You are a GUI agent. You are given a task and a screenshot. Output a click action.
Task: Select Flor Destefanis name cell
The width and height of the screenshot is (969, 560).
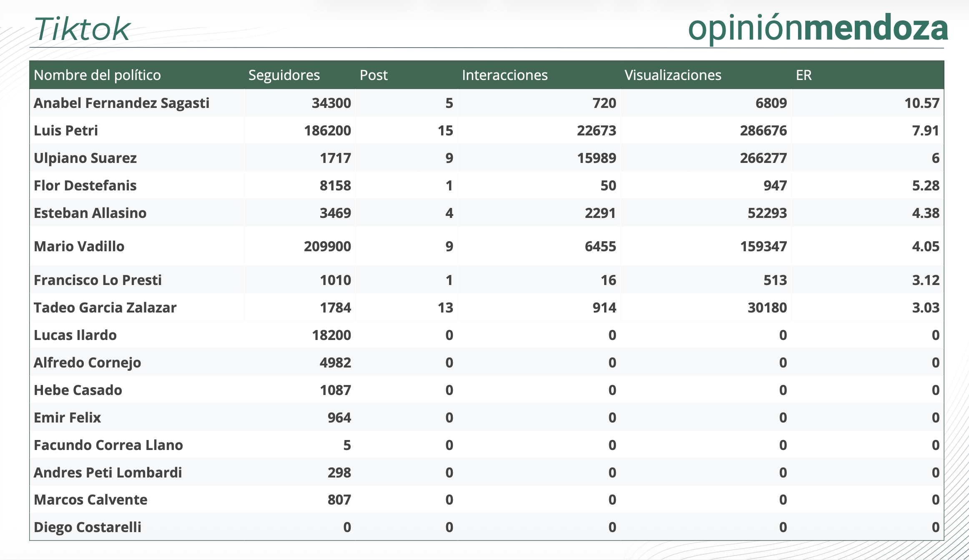[85, 185]
